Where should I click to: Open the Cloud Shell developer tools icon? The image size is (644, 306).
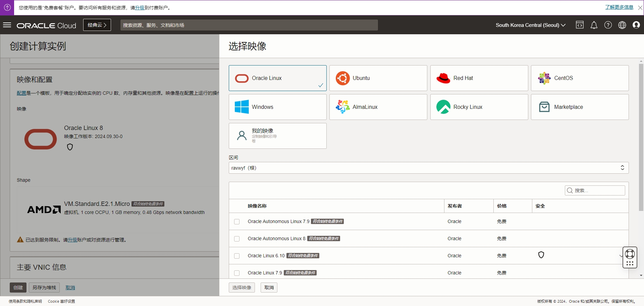click(580, 25)
